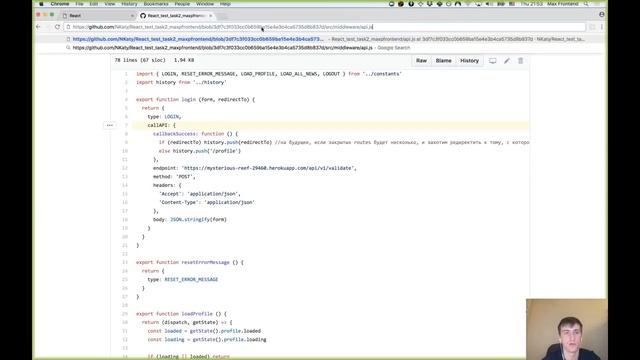
Task: View the Raw file
Action: pyautogui.click(x=421, y=61)
